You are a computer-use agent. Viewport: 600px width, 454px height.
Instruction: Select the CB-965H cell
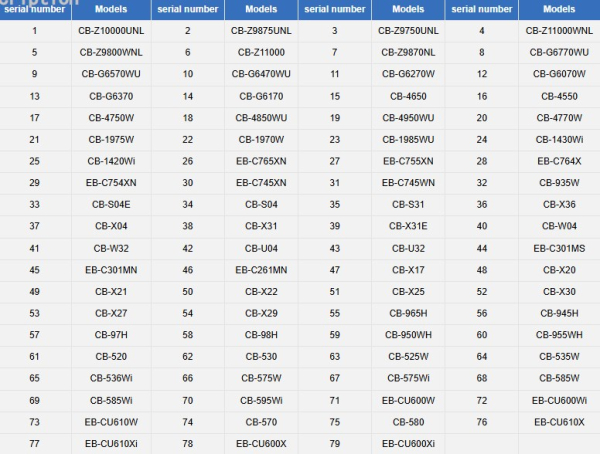[408, 313]
